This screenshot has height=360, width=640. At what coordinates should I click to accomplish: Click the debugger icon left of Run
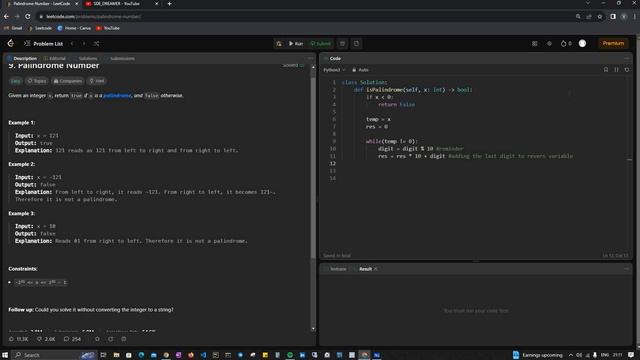(x=279, y=44)
